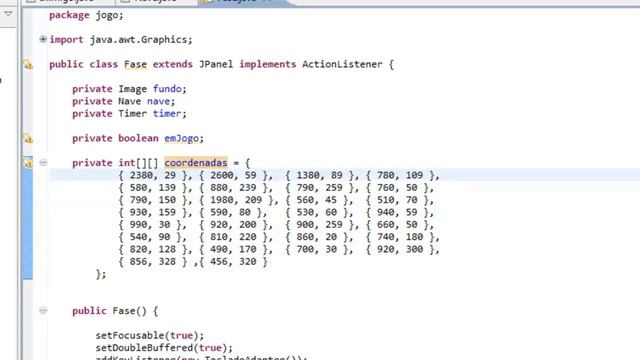640x360 pixels.
Task: Click the 'boolean' keyword
Action: (x=138, y=138)
